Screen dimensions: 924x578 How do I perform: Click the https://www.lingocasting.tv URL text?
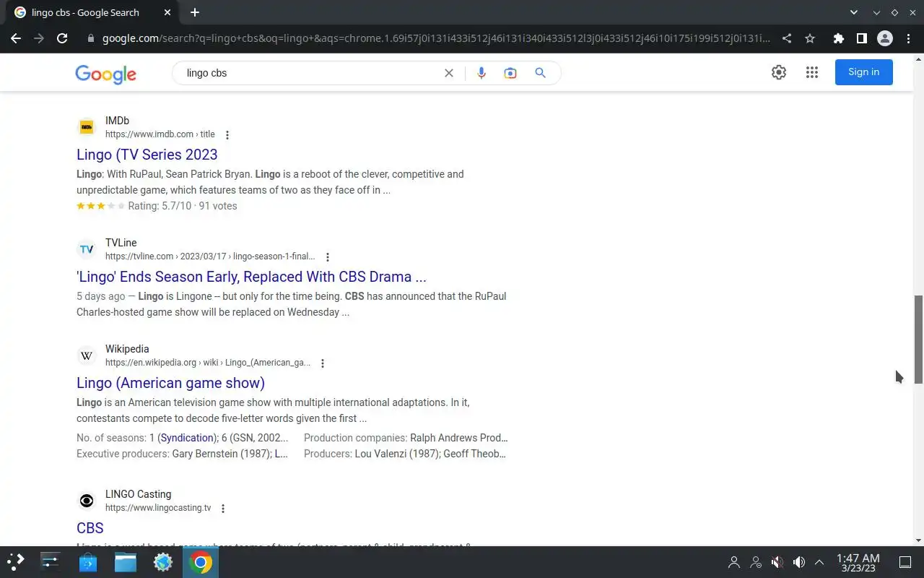(158, 508)
